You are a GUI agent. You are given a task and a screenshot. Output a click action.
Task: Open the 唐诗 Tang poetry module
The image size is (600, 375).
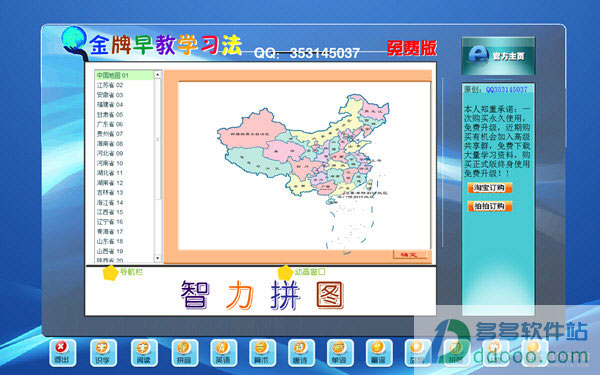[x=301, y=352]
